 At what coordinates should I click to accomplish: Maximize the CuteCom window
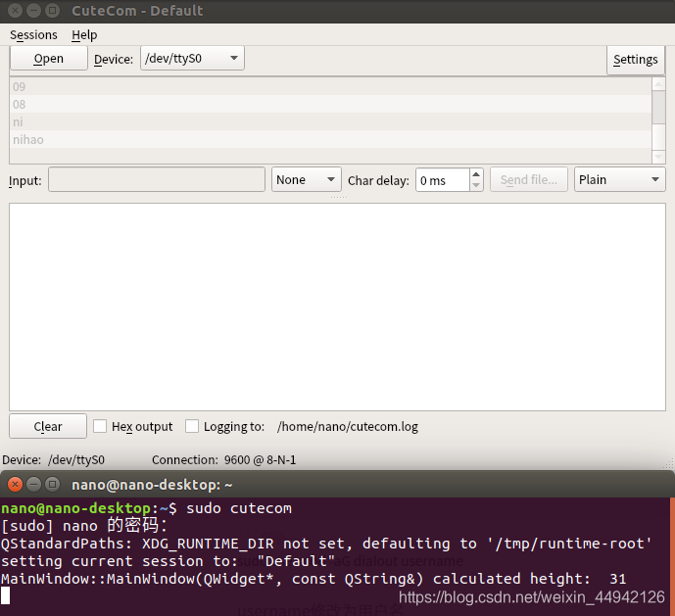tap(53, 10)
